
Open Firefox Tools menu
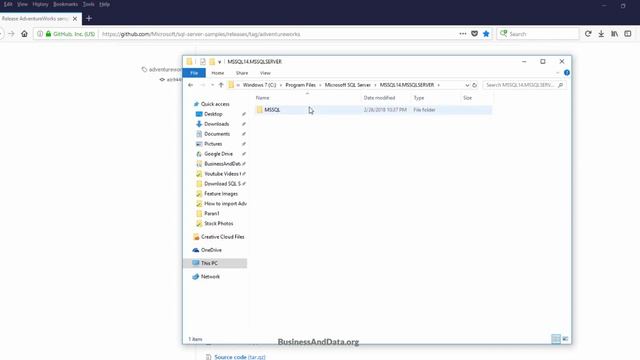[x=89, y=4]
